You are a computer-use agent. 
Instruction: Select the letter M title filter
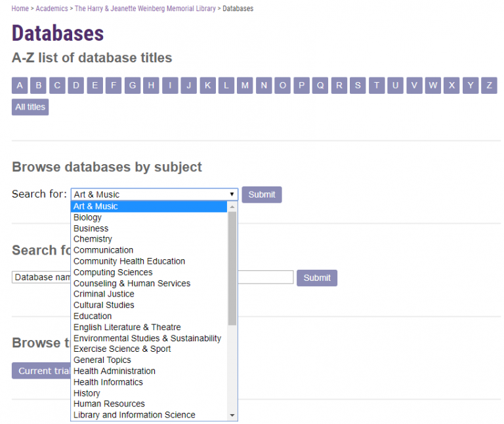click(x=245, y=85)
